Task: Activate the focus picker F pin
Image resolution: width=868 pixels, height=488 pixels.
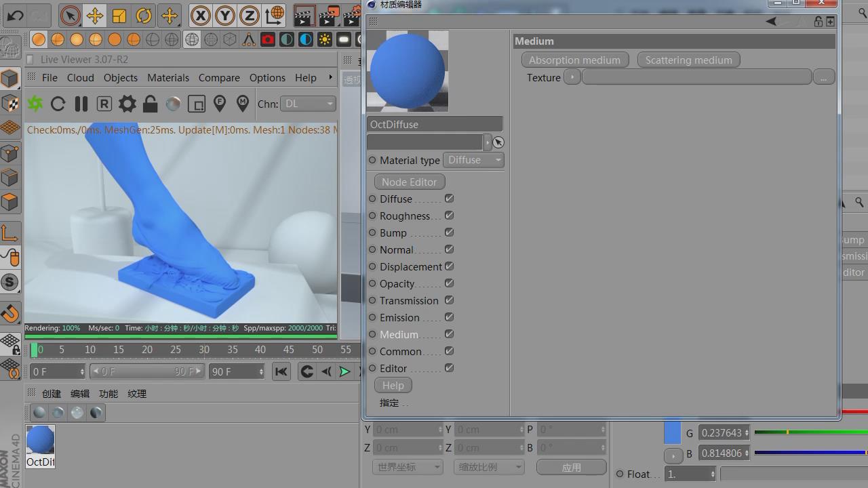Action: coord(219,104)
